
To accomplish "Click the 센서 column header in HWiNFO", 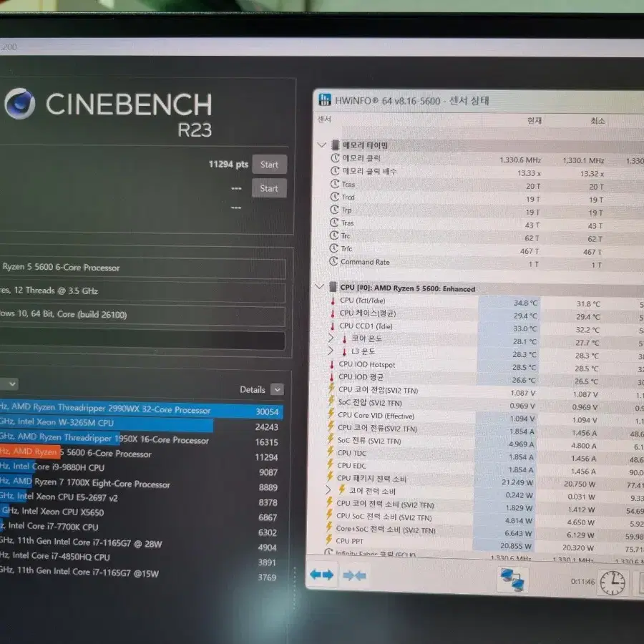I will coord(324,119).
